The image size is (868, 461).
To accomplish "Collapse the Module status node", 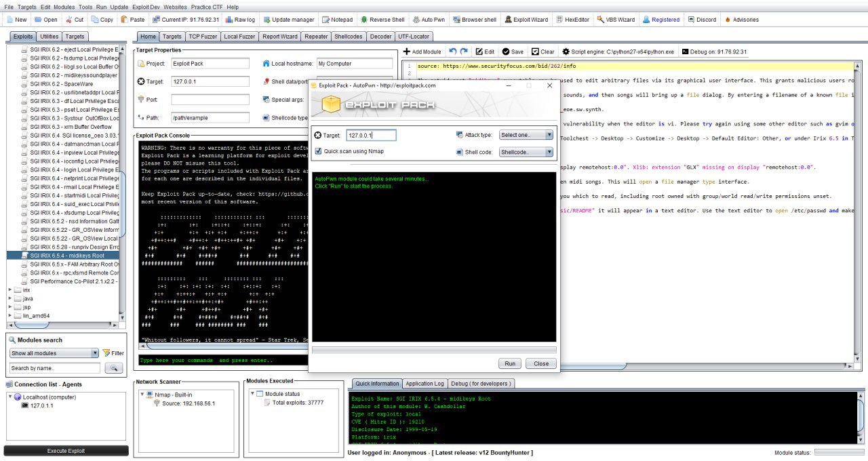I will (253, 394).
